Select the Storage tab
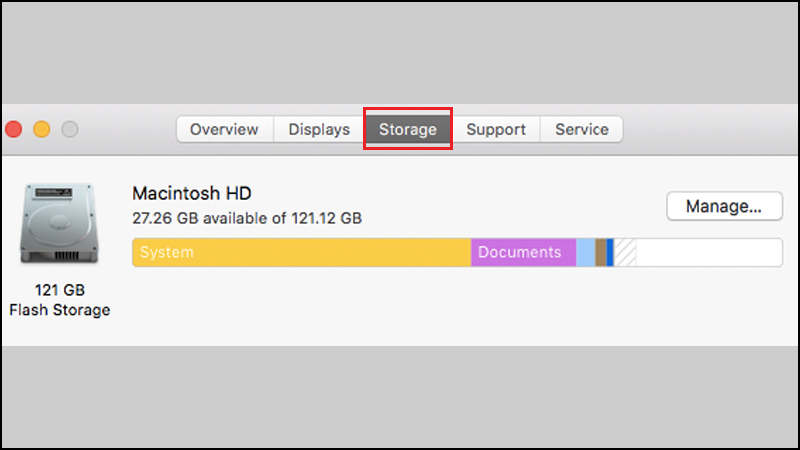 pyautogui.click(x=408, y=129)
